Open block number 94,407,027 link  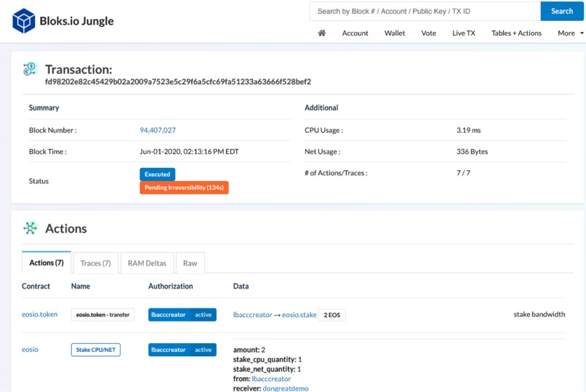pos(158,130)
